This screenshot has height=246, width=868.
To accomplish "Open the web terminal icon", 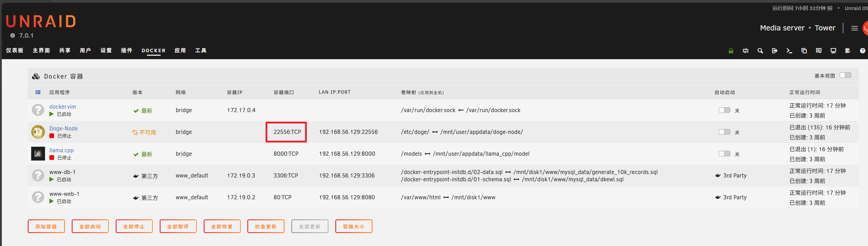I will (789, 51).
